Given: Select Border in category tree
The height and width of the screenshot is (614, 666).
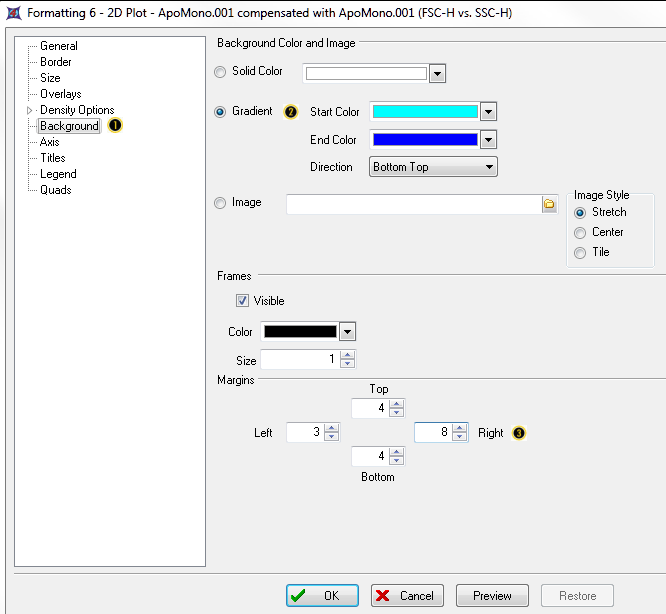Looking at the screenshot, I should [56, 62].
